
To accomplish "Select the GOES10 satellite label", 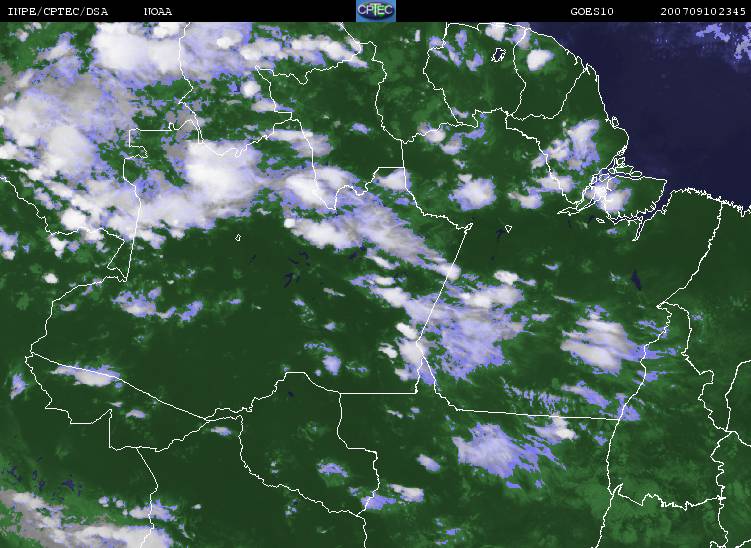I will point(592,11).
